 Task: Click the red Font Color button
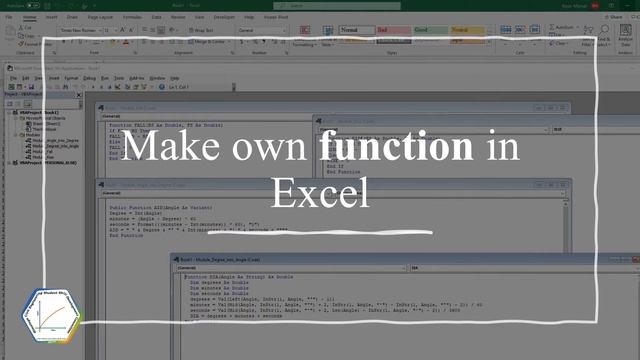click(x=126, y=42)
